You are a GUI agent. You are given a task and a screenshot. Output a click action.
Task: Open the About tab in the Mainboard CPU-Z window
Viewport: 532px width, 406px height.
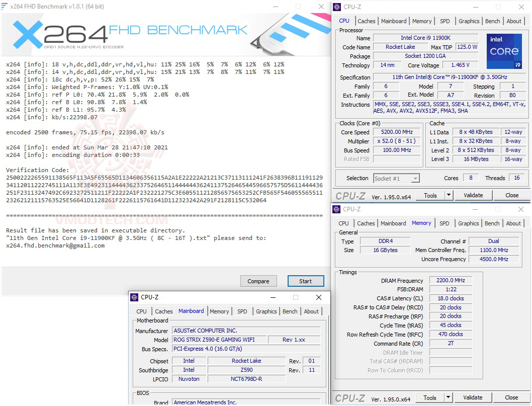point(311,311)
